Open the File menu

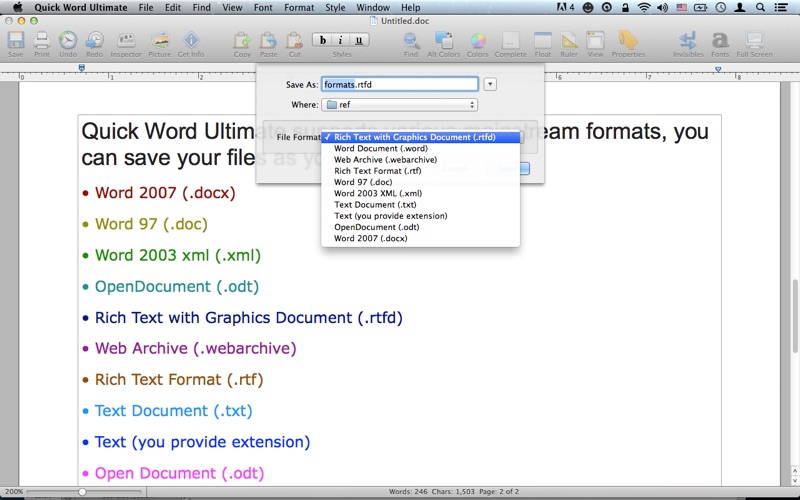point(146,7)
